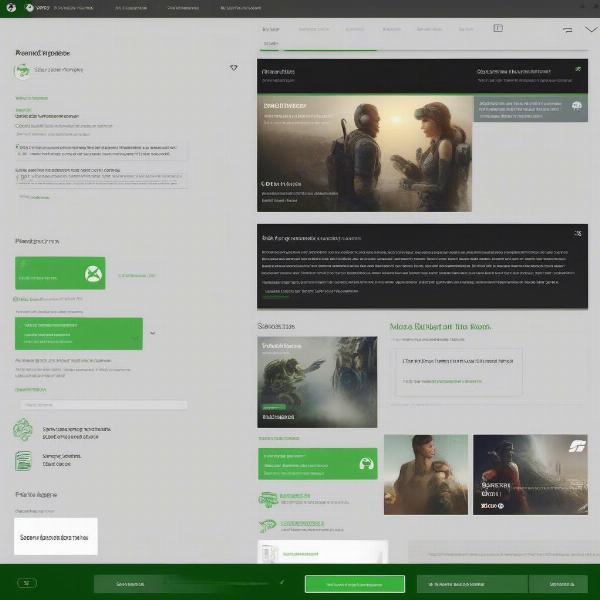Focus the text input field in left panel
This screenshot has width=600, height=600.
point(104,404)
